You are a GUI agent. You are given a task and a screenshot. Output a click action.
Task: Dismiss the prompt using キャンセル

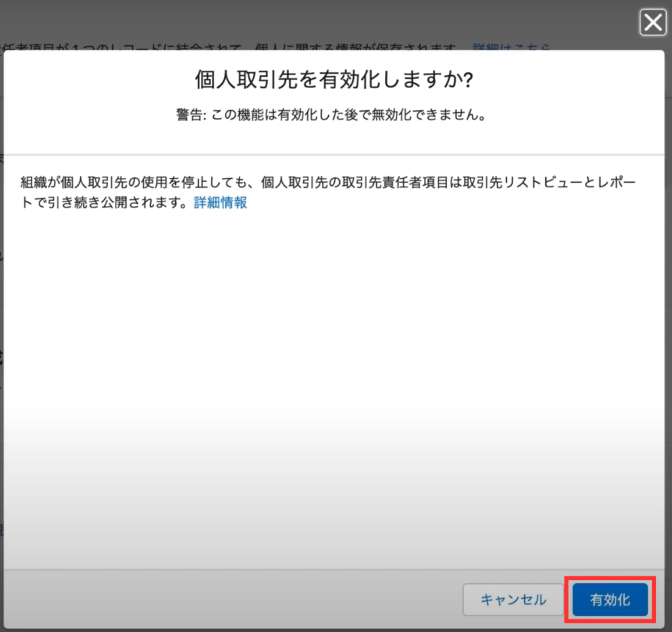click(513, 600)
